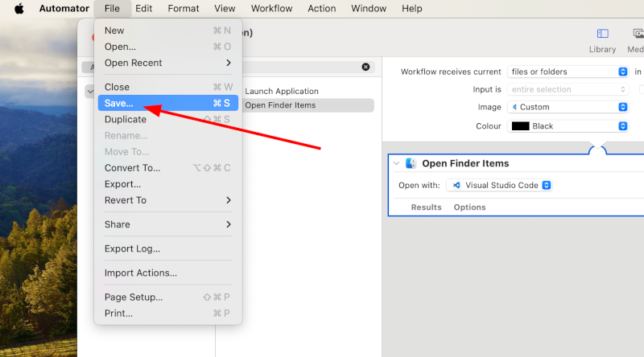Click the black colour swatch
644x357 pixels.
[x=520, y=126]
